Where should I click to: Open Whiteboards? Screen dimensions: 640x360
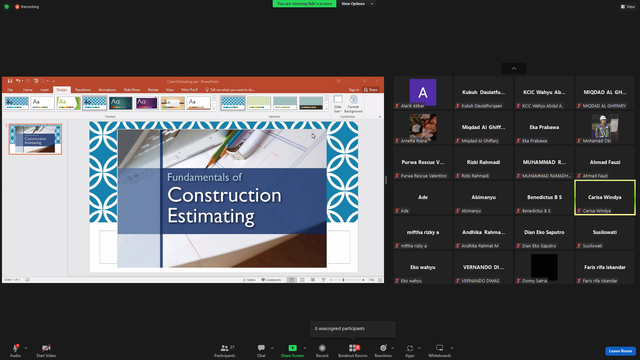click(440, 350)
